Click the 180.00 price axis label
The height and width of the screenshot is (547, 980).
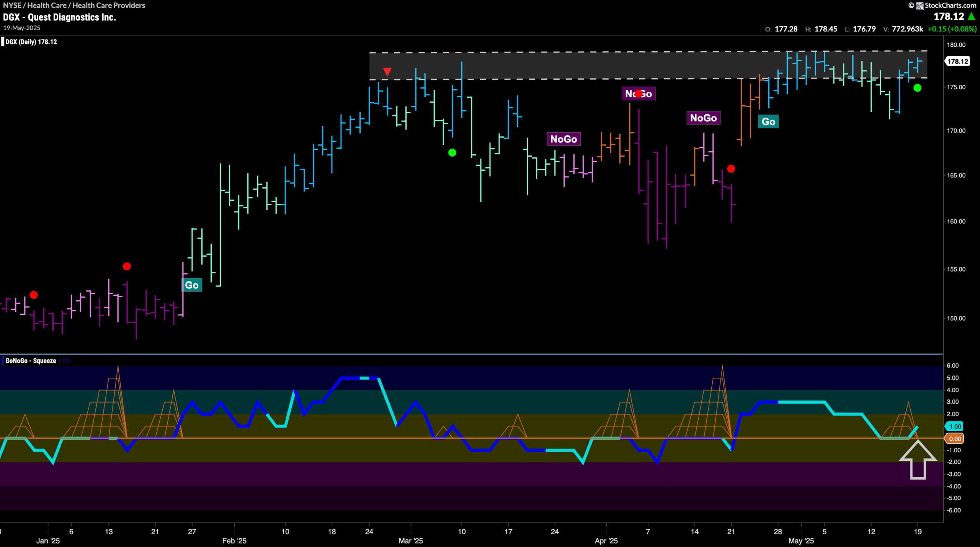[956, 45]
